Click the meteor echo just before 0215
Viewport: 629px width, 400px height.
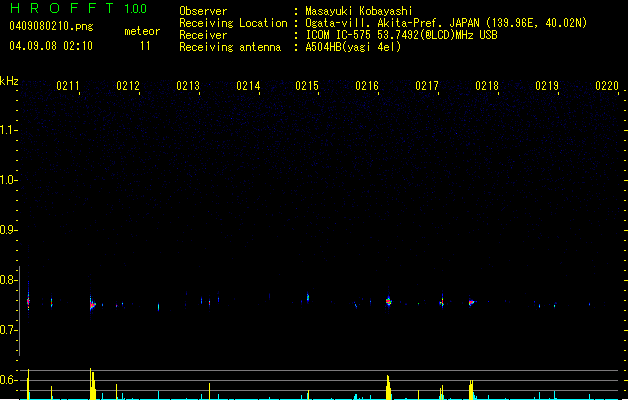[x=308, y=298]
